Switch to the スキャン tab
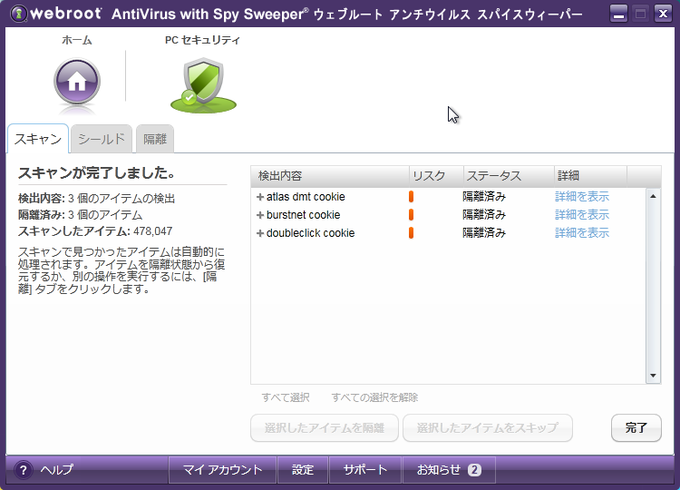The image size is (680, 490). point(38,139)
